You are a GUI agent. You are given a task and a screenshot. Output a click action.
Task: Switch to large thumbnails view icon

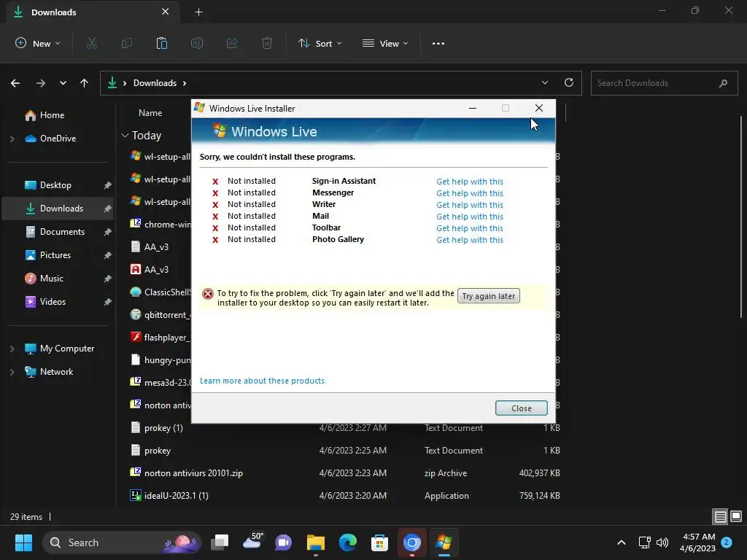pyautogui.click(x=736, y=516)
